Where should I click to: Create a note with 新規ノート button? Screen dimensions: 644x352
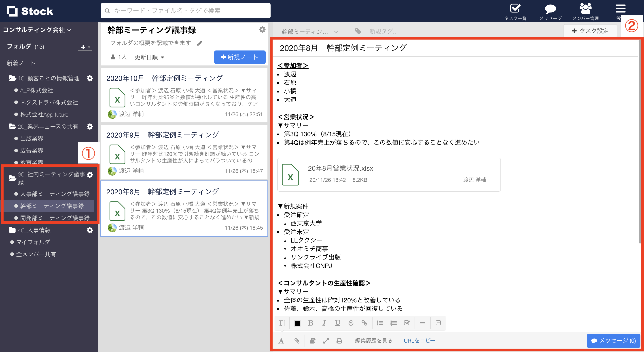tap(240, 57)
